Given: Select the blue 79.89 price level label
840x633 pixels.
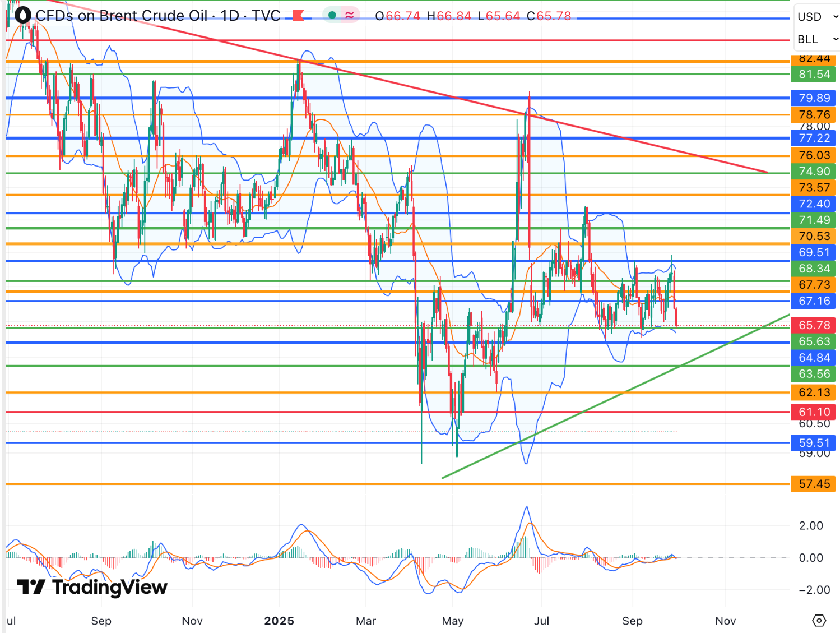Looking at the screenshot, I should 814,98.
